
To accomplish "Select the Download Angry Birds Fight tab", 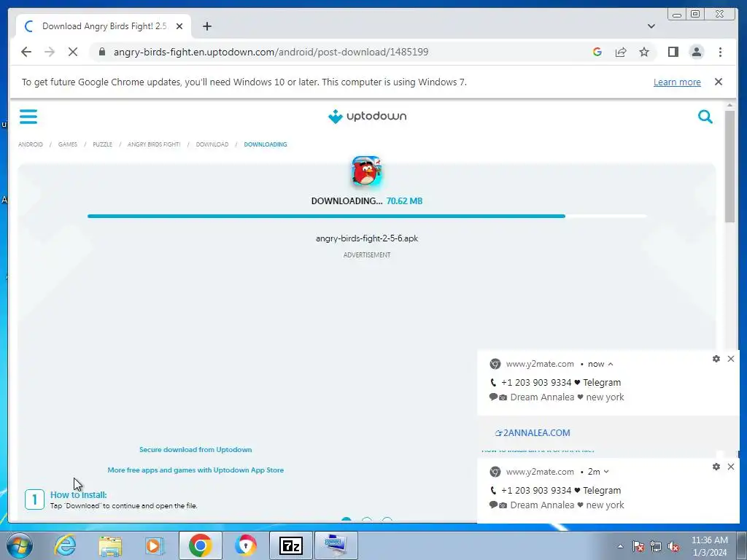I will click(x=104, y=26).
